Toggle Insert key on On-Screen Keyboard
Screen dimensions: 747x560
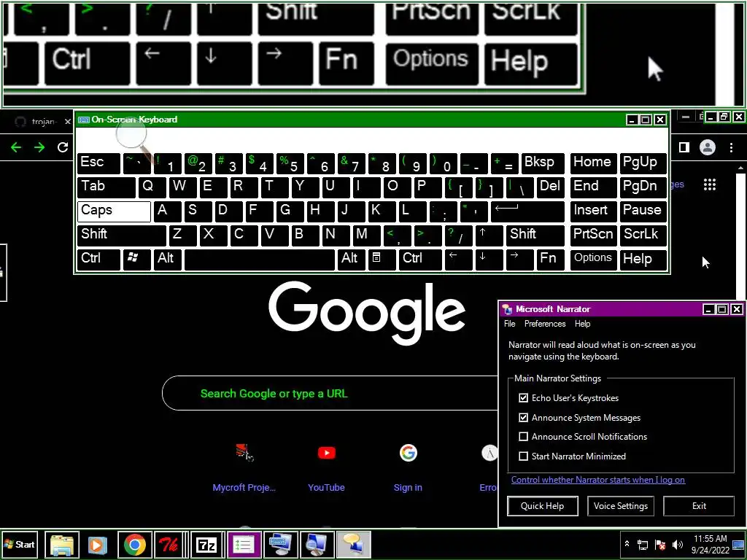tap(593, 211)
